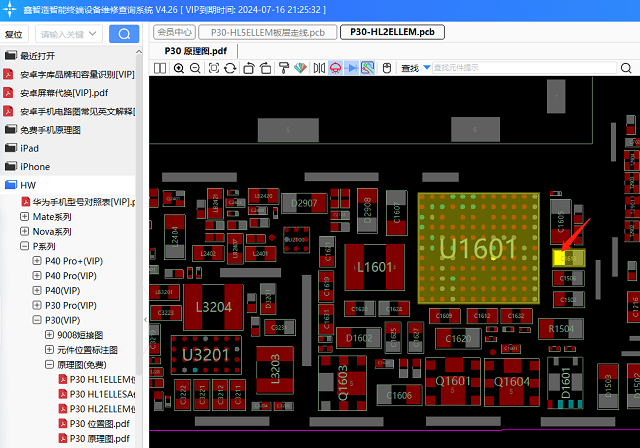Open the P30 原理图.pdf tab
Screen dimensions: 640x448
pos(196,50)
